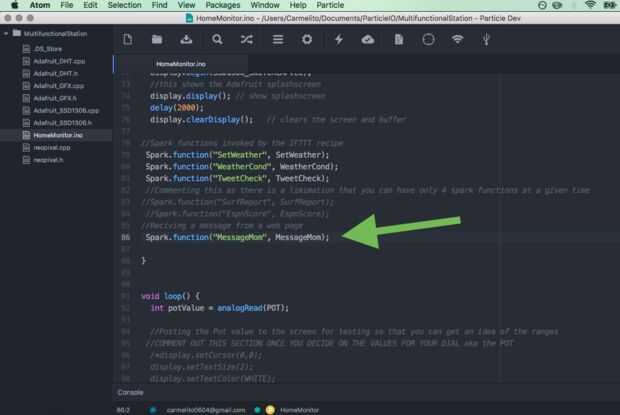Viewport: 620px width, 415px height.
Task: Click the save file toolbar icon
Action: pyautogui.click(x=186, y=39)
